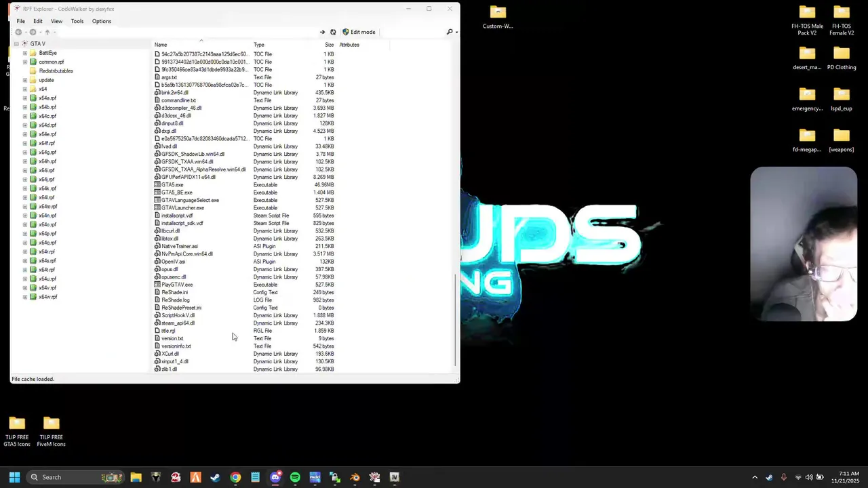Open the Custom-W... desktop folder
This screenshot has width=868, height=488.
click(x=498, y=18)
